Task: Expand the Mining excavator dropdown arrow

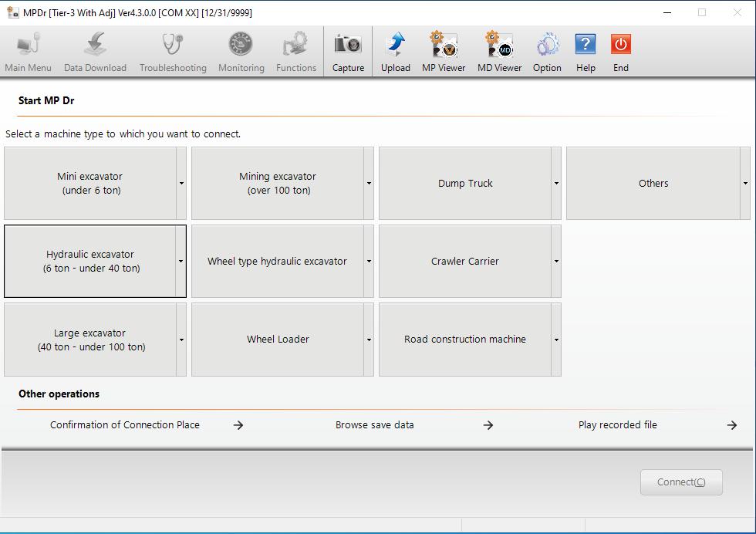Action: click(369, 184)
